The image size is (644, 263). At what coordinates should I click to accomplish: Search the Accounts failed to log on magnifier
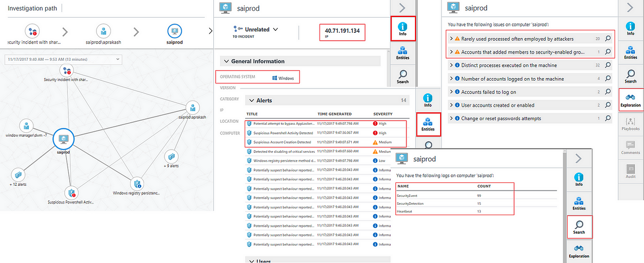[607, 91]
